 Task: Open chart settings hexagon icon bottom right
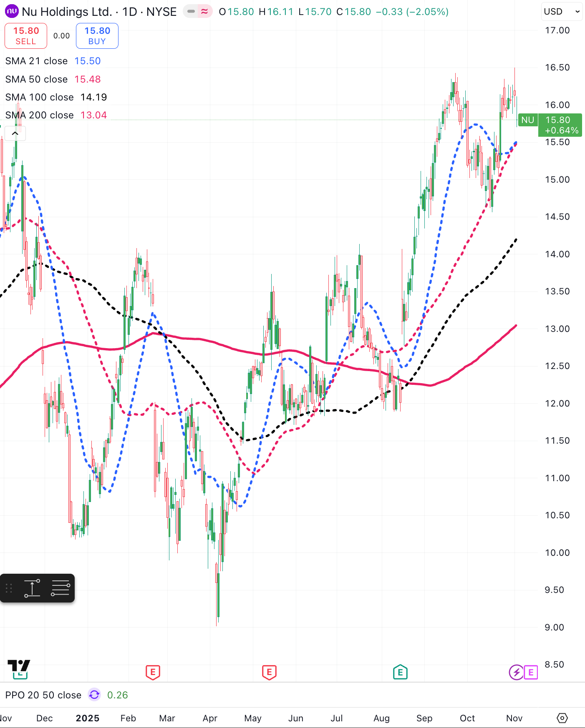[562, 718]
